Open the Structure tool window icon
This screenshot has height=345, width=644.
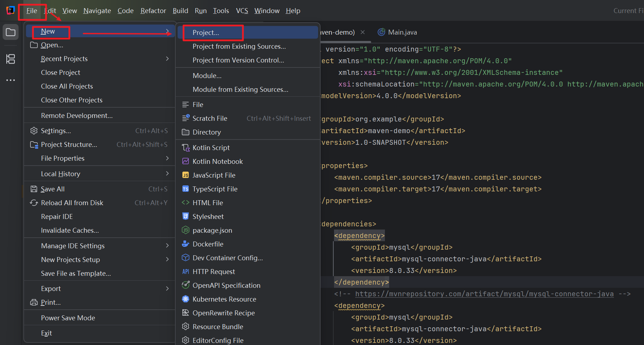tap(11, 59)
